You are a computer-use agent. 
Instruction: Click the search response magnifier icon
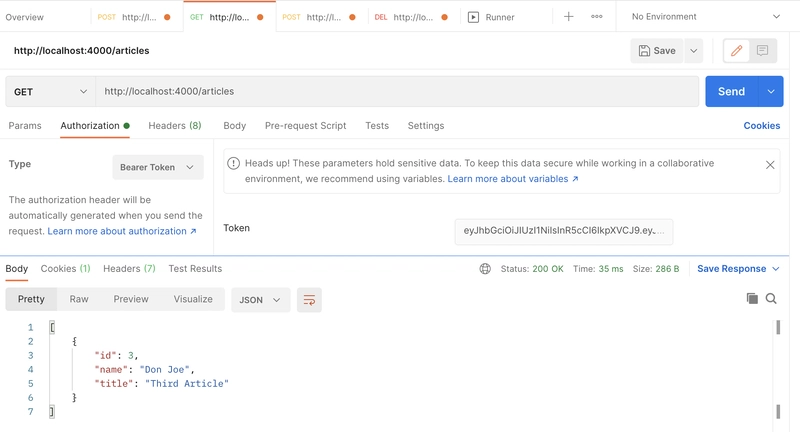[771, 299]
